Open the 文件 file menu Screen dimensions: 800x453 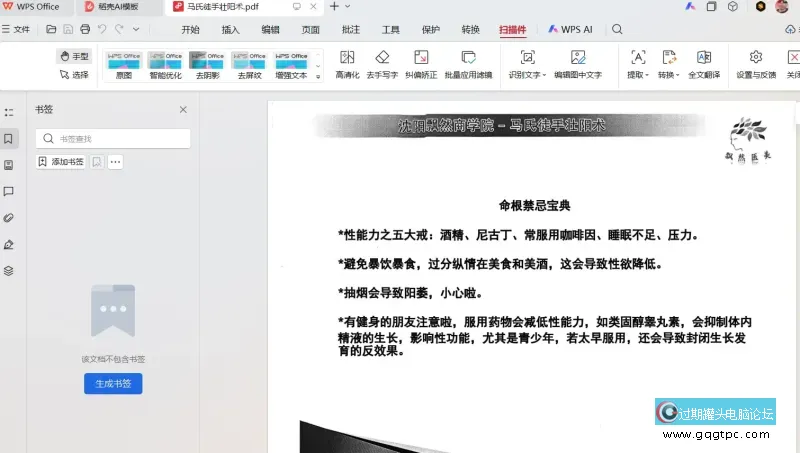click(x=16, y=29)
